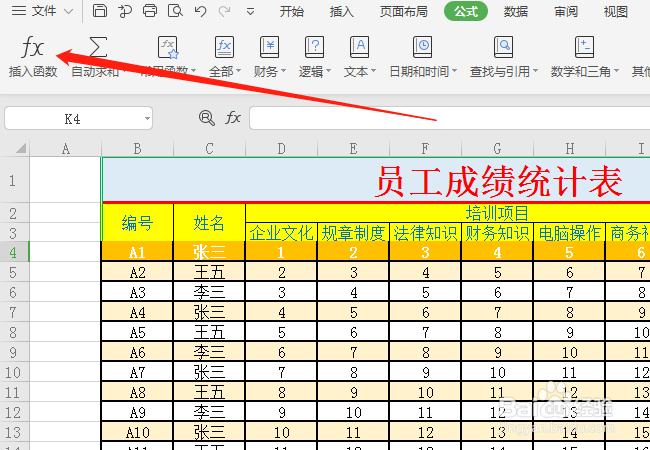Expand the 全部 dropdown arrow

click(239, 71)
